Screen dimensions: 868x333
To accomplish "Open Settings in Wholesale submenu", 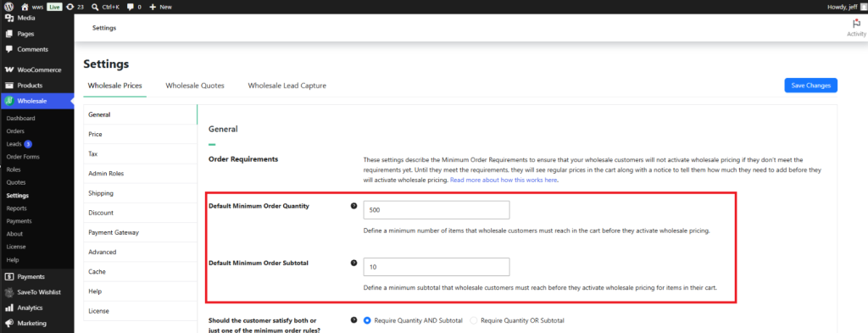I will (x=18, y=195).
